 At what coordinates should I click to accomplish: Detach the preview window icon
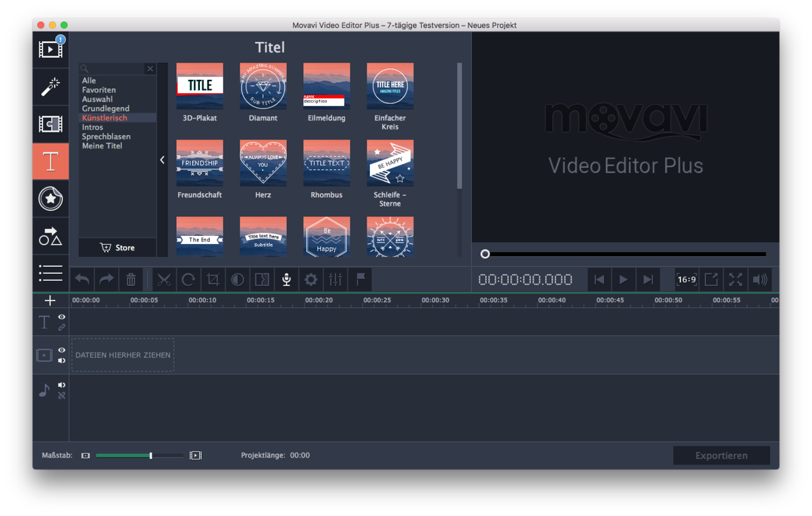pyautogui.click(x=711, y=280)
